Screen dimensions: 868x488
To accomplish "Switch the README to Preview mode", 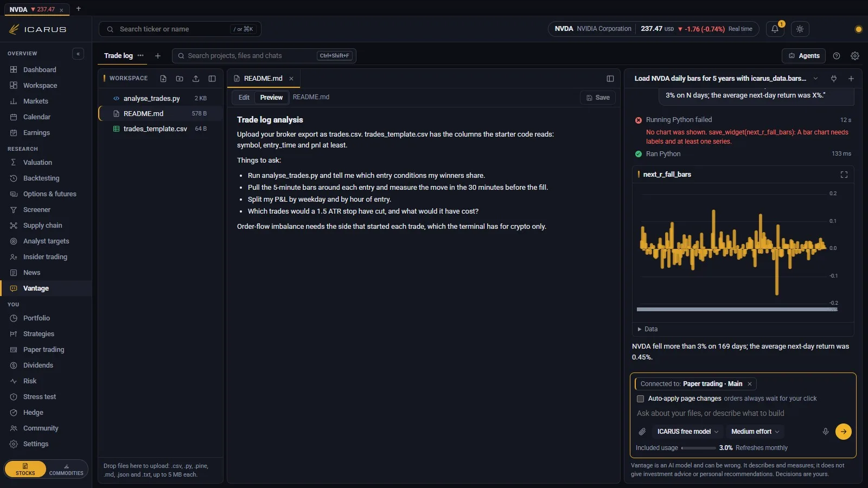I will 271,98.
